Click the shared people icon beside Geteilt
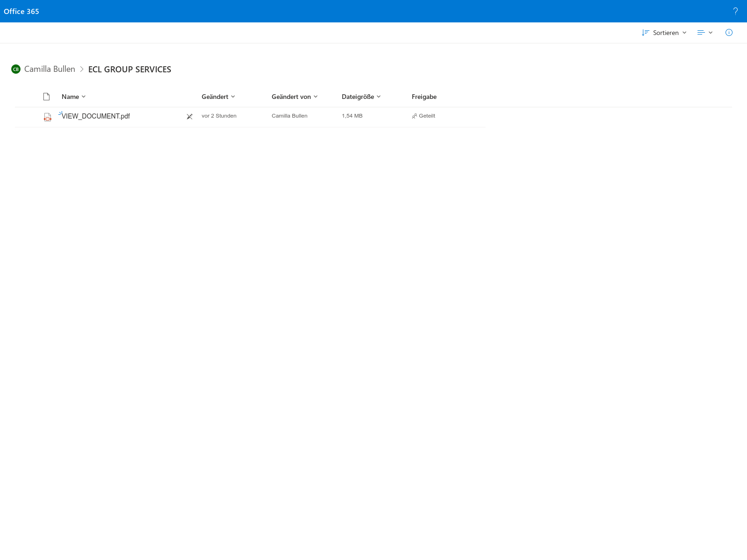 (x=414, y=116)
